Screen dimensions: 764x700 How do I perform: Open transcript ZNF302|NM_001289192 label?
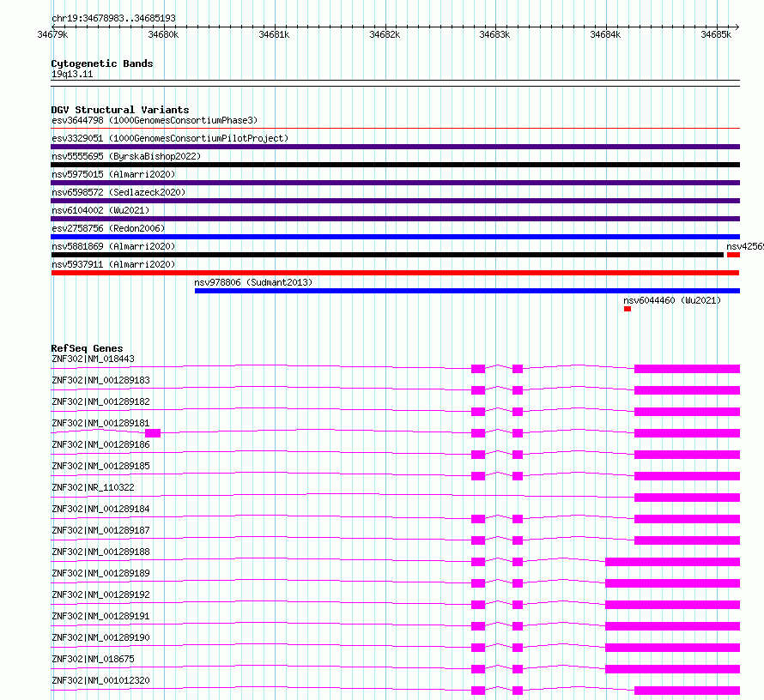[x=100, y=594]
